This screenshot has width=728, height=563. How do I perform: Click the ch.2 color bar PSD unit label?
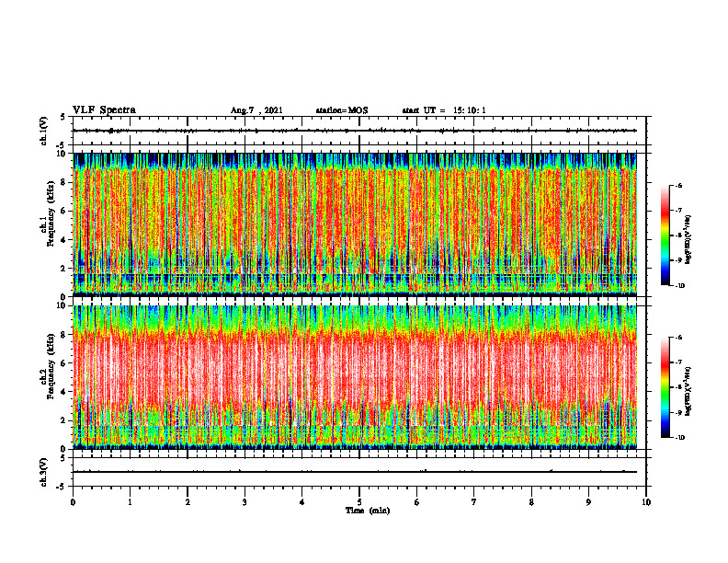tap(688, 391)
